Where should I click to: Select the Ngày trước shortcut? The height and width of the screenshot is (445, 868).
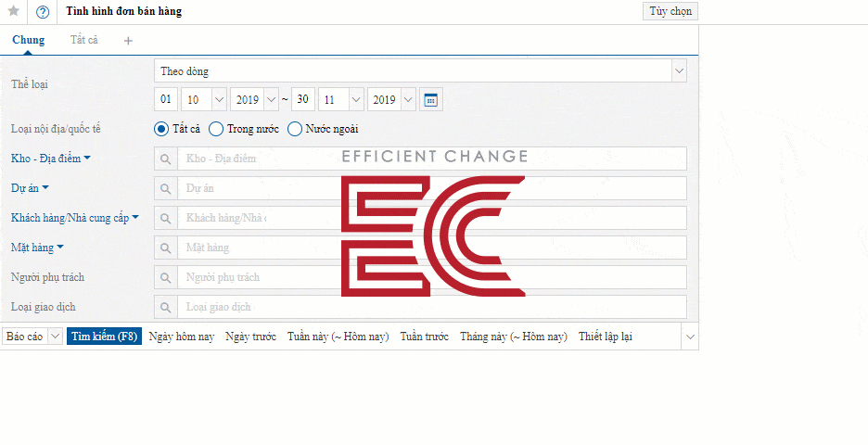pos(250,337)
